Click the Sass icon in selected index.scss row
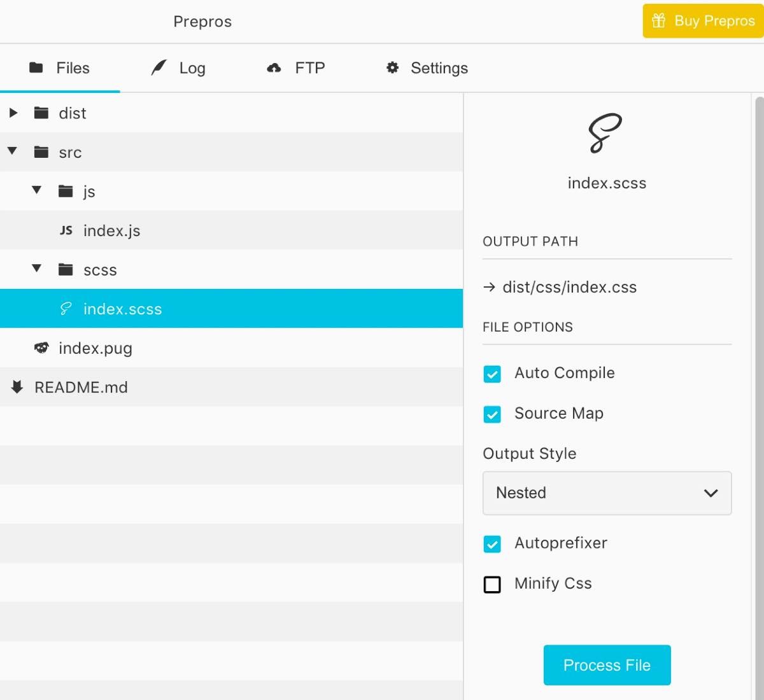The width and height of the screenshot is (764, 700). [x=66, y=309]
